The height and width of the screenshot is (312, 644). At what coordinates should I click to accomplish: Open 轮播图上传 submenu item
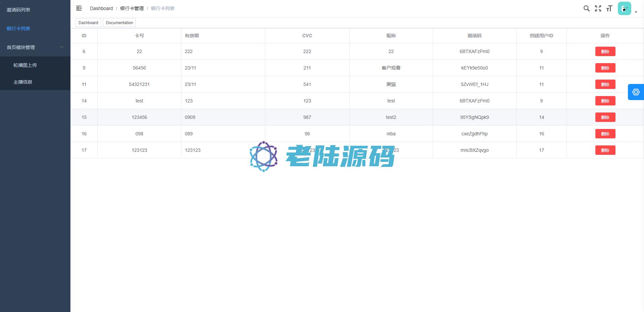click(x=25, y=65)
